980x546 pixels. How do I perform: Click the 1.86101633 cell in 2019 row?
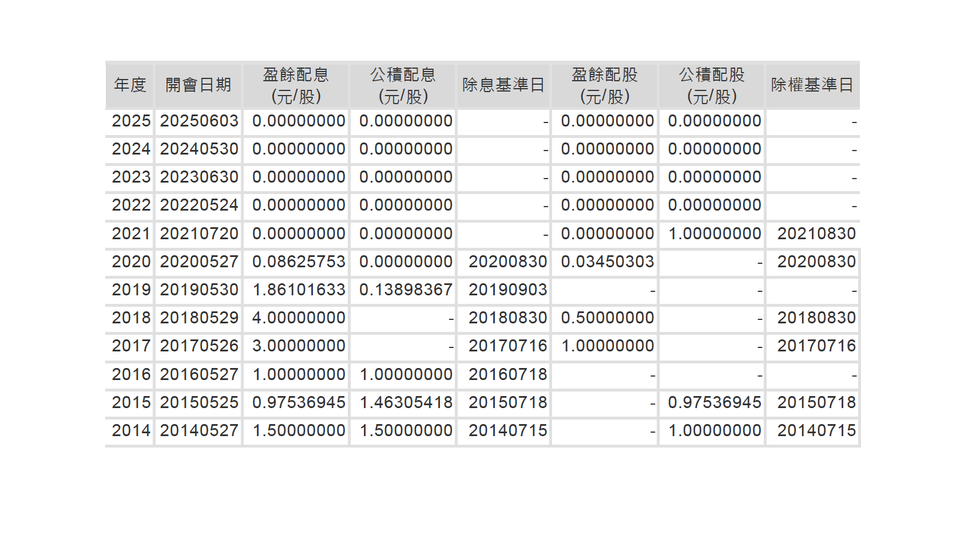point(299,290)
